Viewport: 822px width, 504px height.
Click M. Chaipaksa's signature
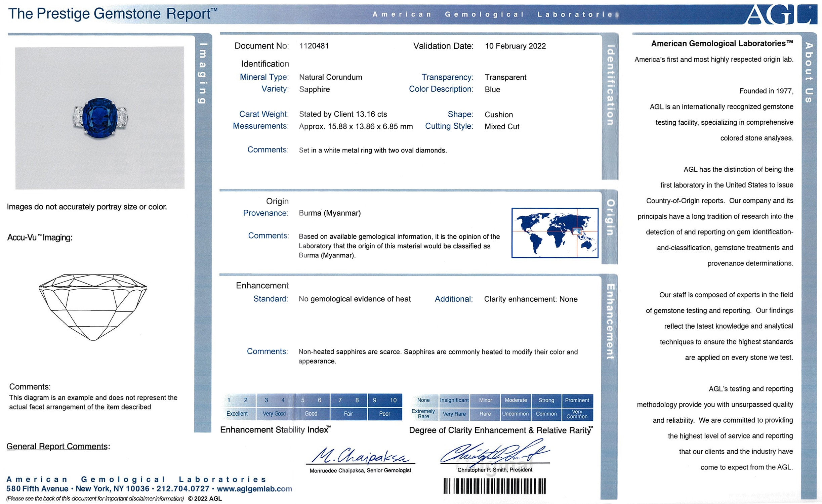[x=360, y=456]
